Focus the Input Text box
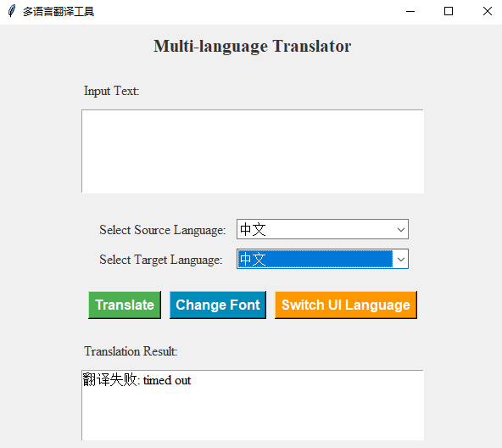 coord(253,151)
